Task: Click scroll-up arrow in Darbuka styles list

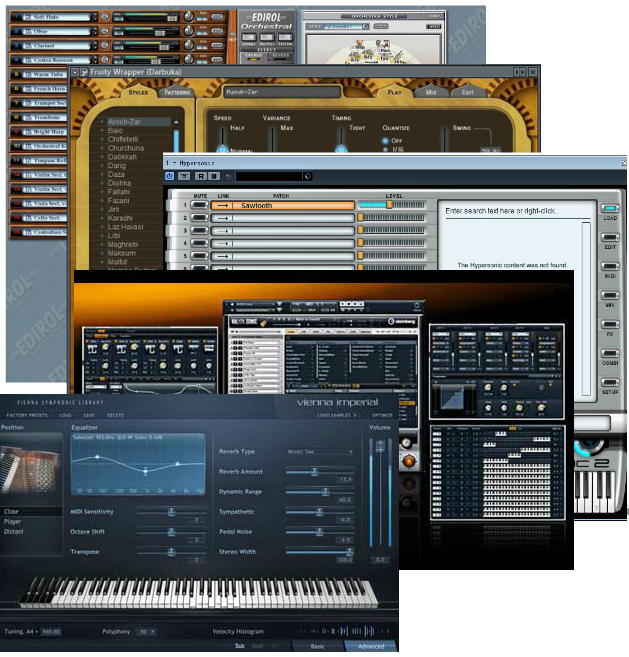Action: click(x=176, y=122)
